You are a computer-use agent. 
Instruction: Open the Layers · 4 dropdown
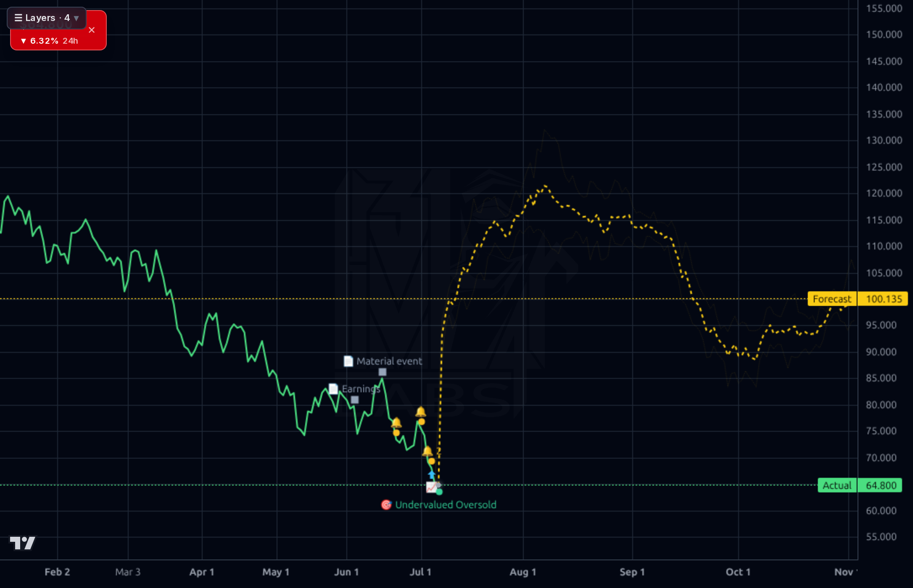pyautogui.click(x=47, y=18)
